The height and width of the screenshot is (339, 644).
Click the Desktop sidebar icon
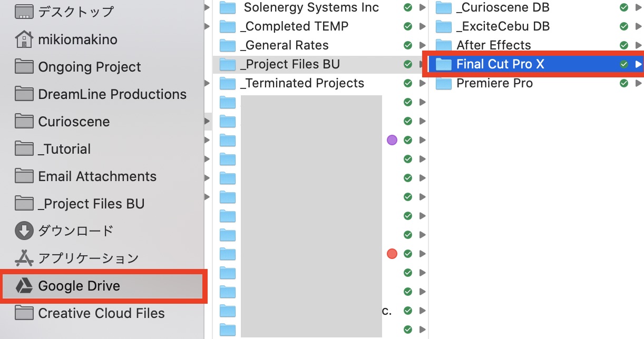tap(24, 12)
